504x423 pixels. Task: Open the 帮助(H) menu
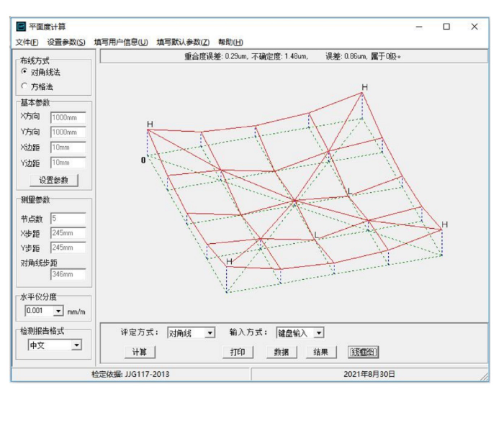point(230,42)
